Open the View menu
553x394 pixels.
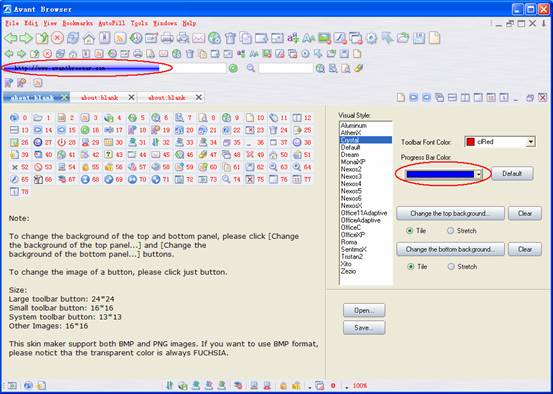[x=50, y=23]
